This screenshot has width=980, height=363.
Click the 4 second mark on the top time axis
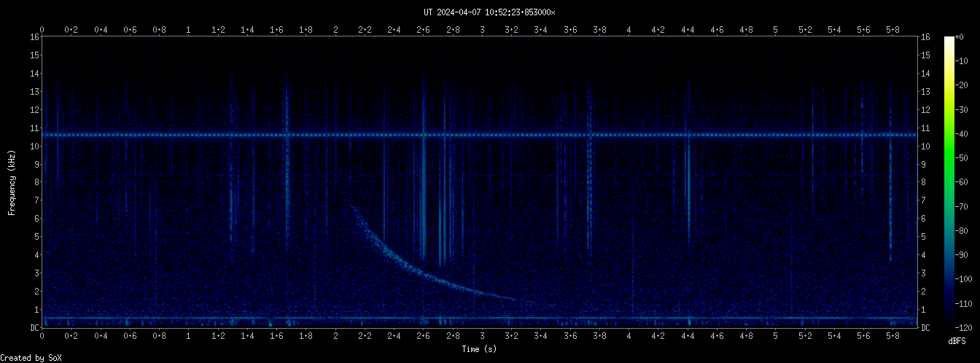coord(629,30)
